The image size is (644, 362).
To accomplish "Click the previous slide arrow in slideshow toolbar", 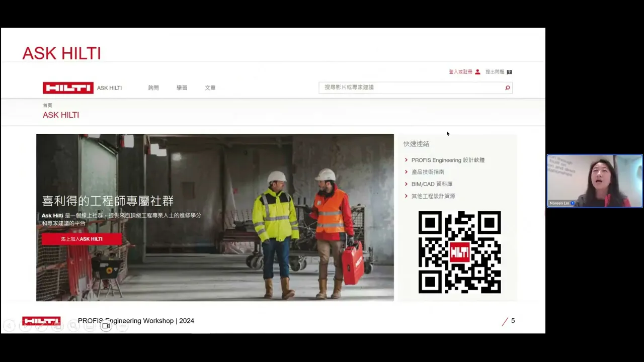I will click(9, 326).
